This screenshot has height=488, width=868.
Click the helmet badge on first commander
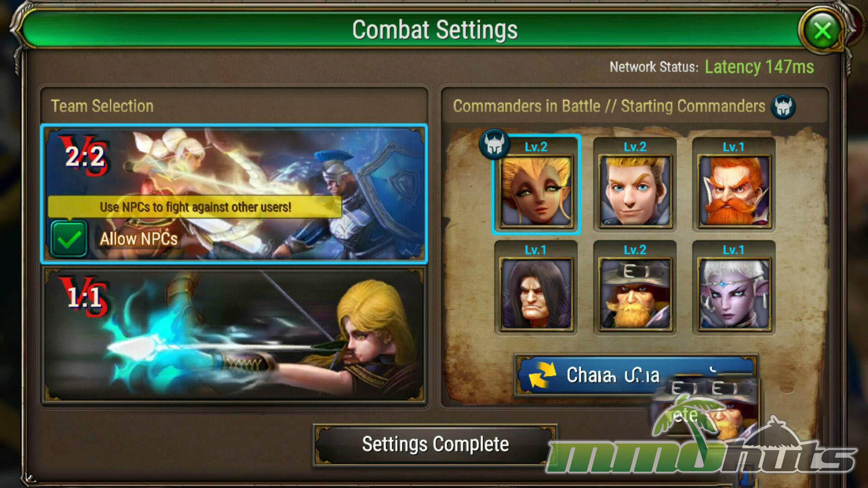(495, 144)
